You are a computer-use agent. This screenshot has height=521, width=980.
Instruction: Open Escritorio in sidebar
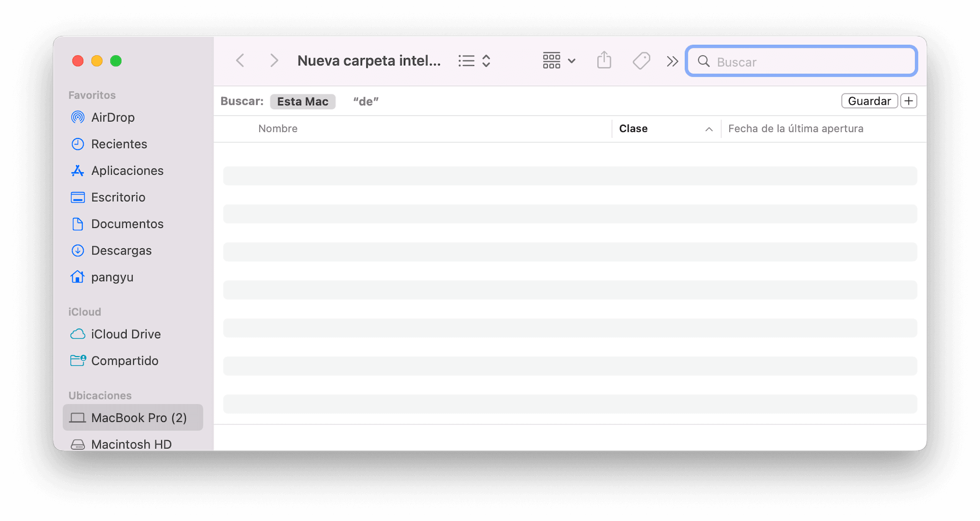click(133, 197)
